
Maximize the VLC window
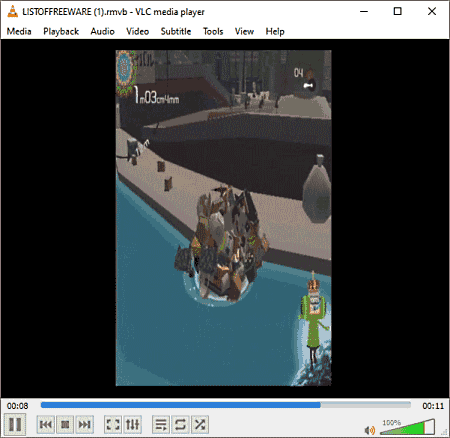click(x=397, y=11)
